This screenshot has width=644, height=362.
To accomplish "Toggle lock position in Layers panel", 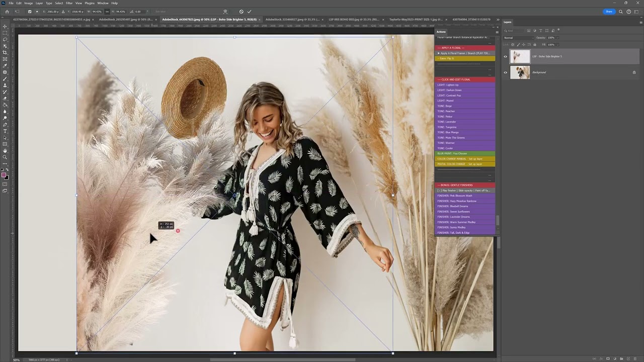I will tap(524, 44).
